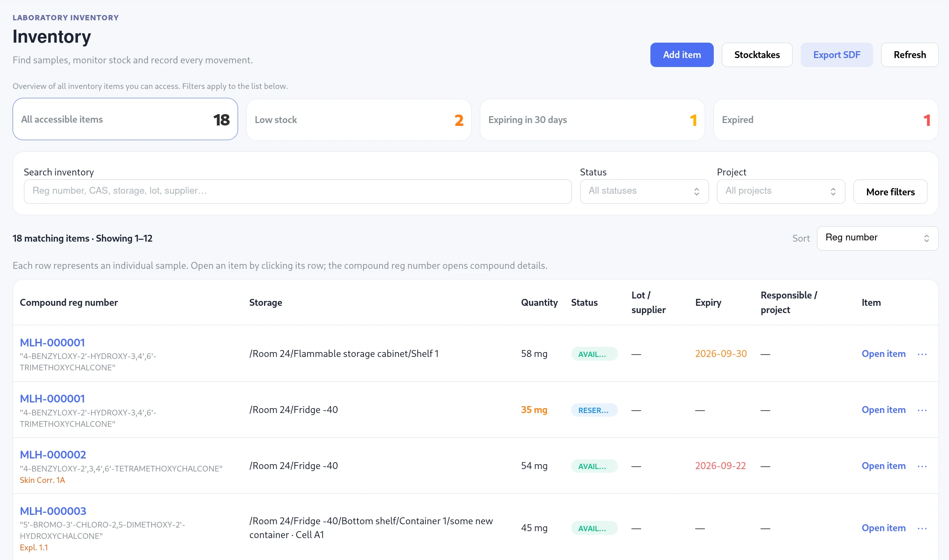This screenshot has height=560, width=949.
Task: Click the Compound reg number column header
Action: (x=69, y=303)
